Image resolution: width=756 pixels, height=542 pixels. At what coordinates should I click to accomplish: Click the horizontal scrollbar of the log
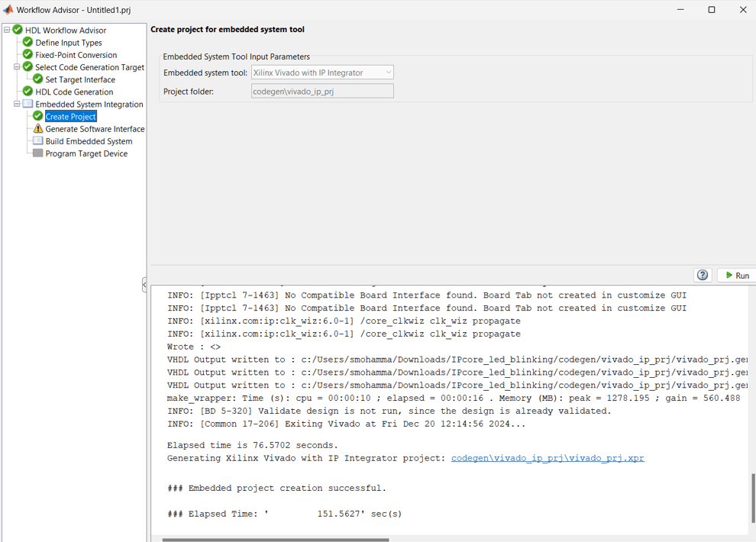275,540
